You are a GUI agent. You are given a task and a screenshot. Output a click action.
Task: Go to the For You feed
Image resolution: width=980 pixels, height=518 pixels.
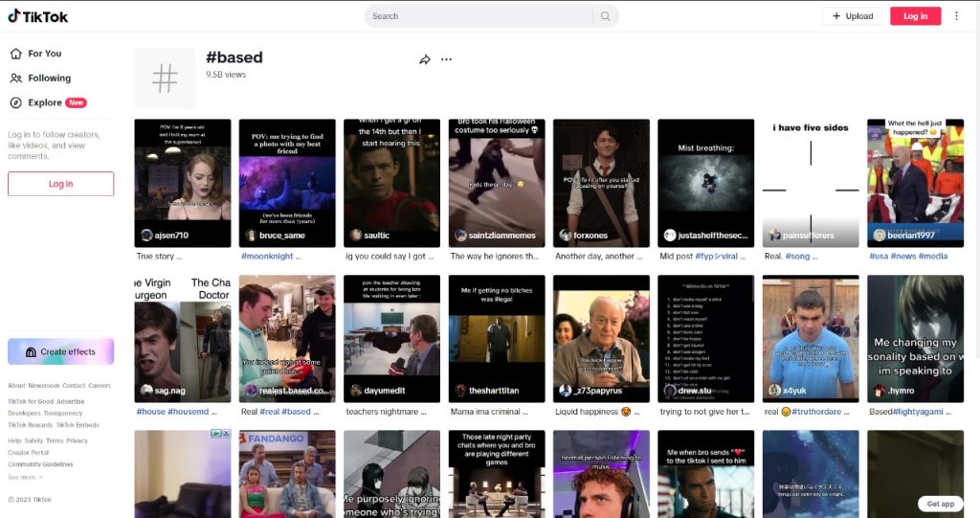tap(44, 54)
